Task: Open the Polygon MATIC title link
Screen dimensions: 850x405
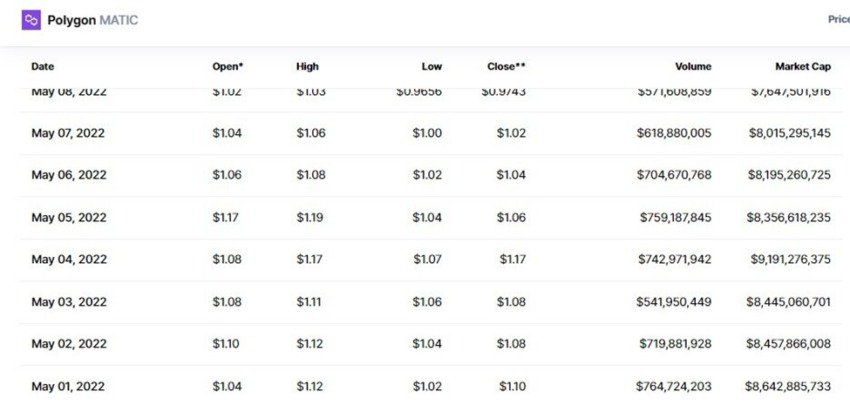Action: click(93, 21)
